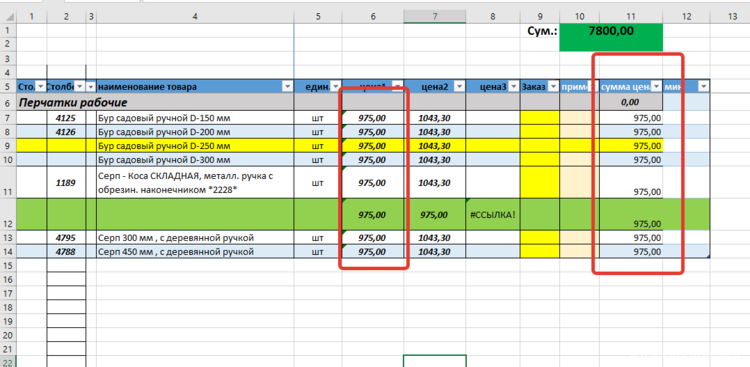The width and height of the screenshot is (750, 367).
Task: Click сумма цен value 0,00 in row 6
Action: [x=631, y=102]
